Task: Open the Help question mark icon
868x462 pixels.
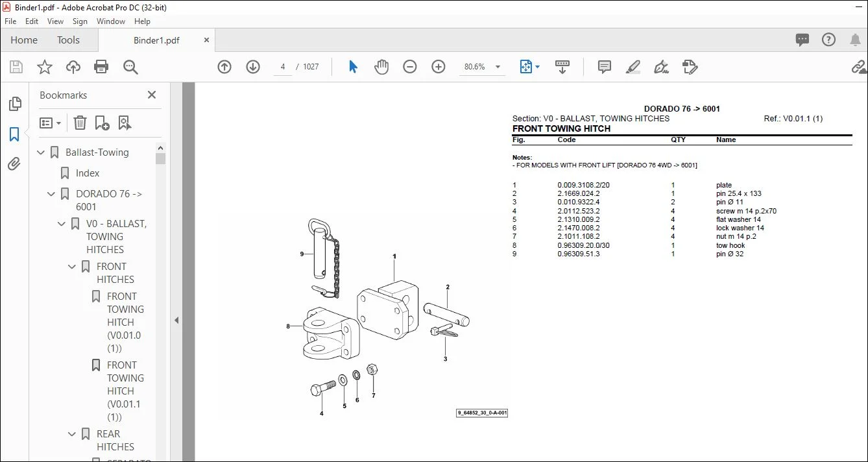Action: pos(828,40)
